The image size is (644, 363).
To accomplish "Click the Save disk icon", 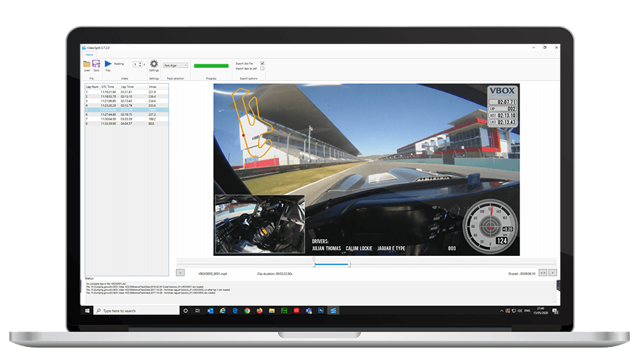I will 97,64.
